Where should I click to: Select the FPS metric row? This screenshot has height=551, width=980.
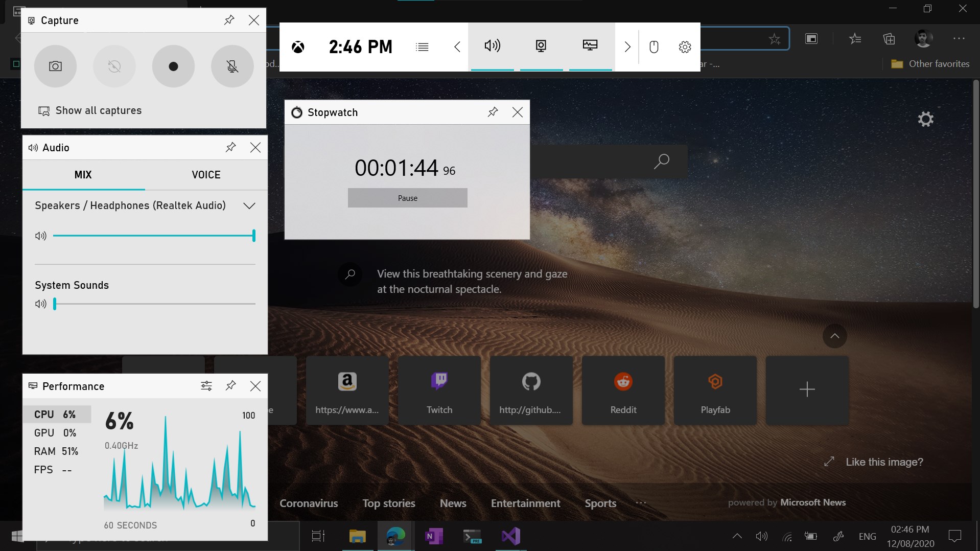[x=57, y=470]
